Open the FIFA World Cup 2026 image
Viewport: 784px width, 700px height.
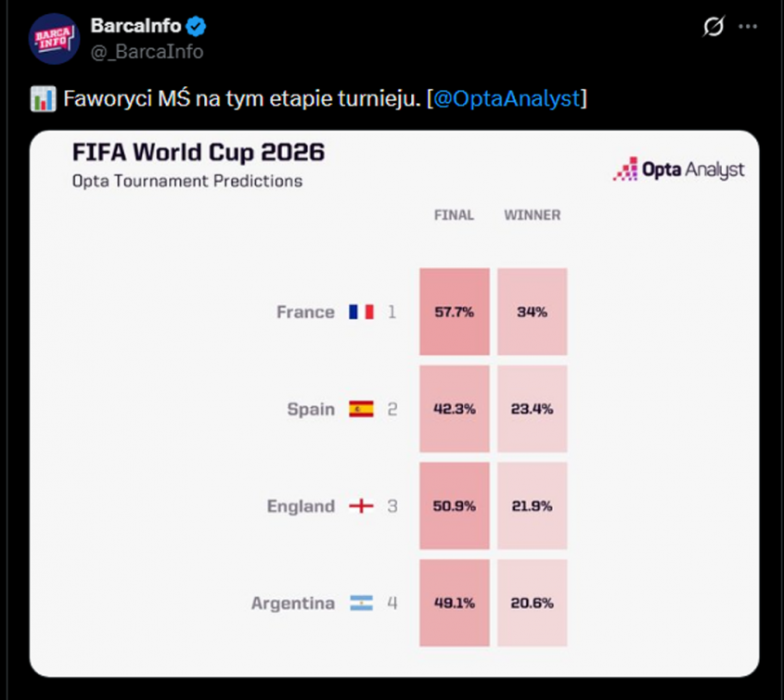pos(394,403)
